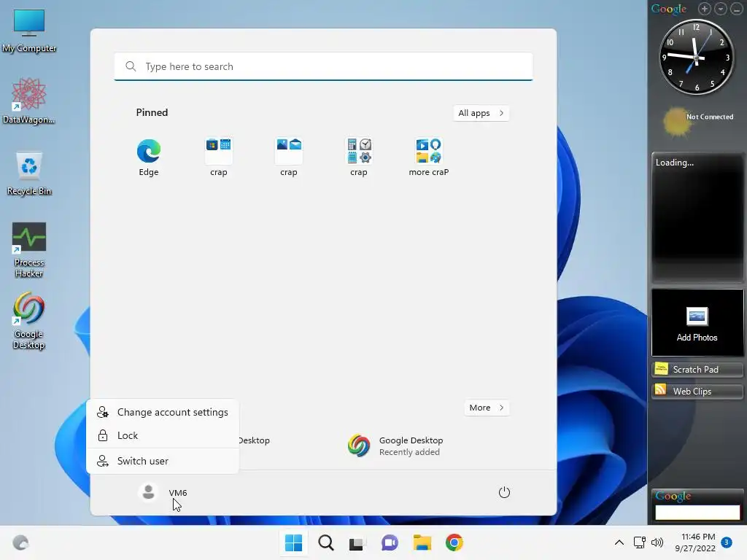Select Change account settings

pyautogui.click(x=163, y=412)
